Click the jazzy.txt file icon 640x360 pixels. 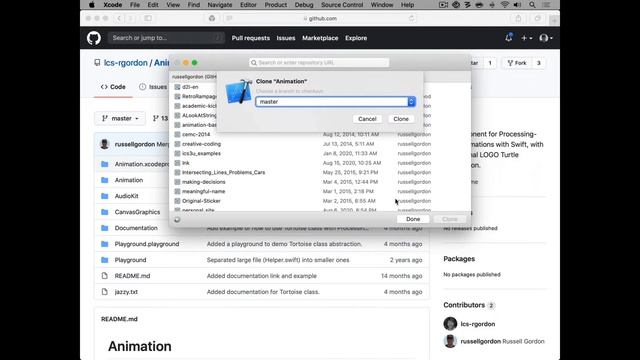click(104, 292)
